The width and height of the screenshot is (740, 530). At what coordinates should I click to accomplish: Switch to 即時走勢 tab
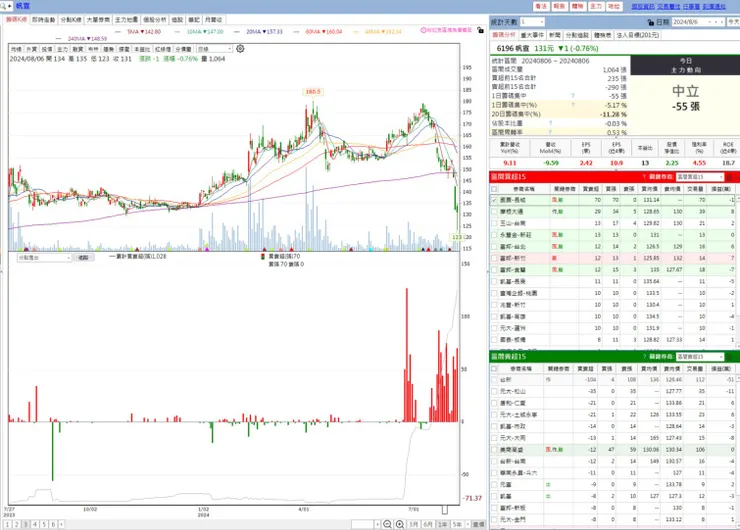(x=44, y=20)
